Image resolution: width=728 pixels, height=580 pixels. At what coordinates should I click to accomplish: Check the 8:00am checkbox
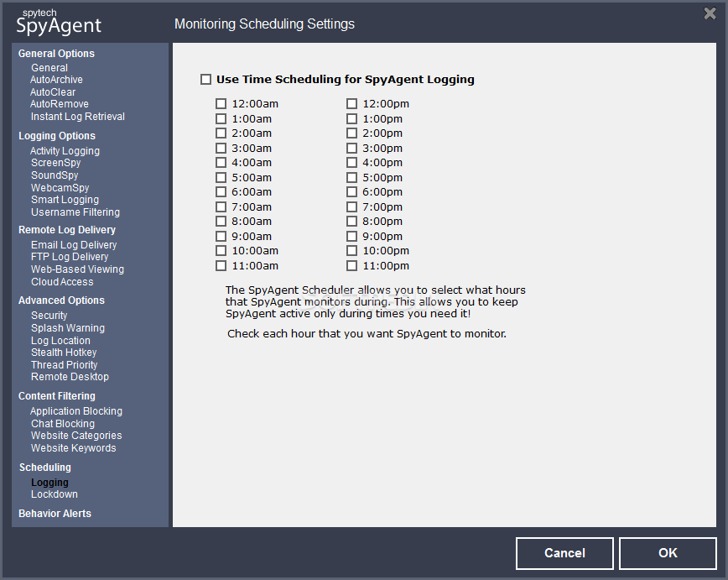[221, 222]
